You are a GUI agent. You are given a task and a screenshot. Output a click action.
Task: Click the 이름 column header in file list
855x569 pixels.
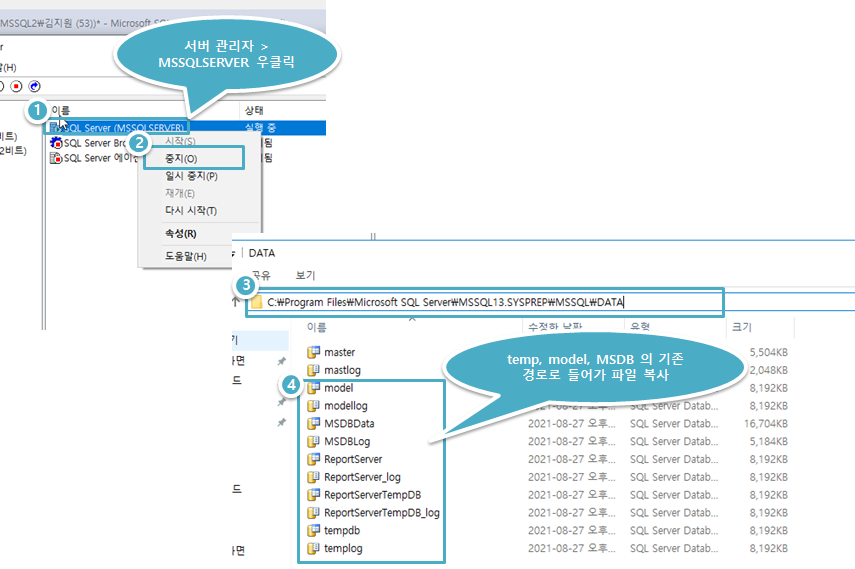(x=316, y=327)
